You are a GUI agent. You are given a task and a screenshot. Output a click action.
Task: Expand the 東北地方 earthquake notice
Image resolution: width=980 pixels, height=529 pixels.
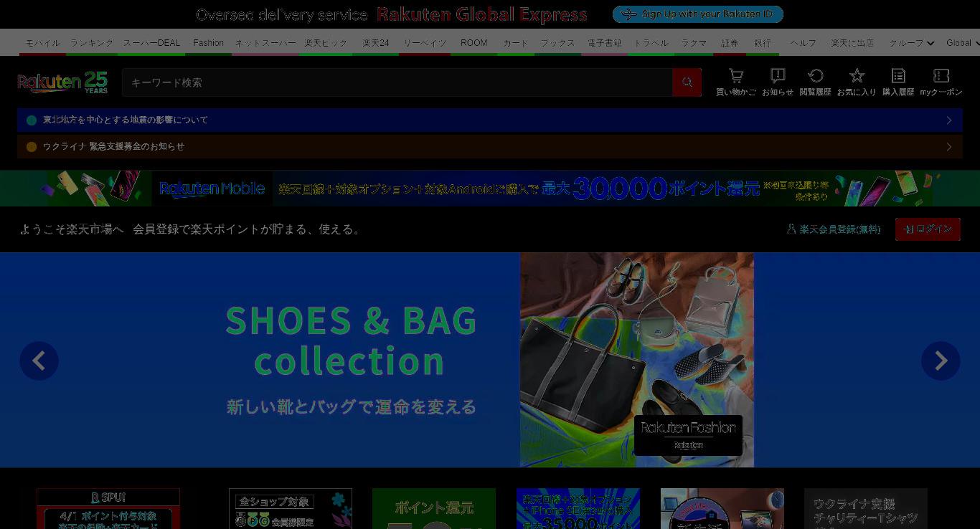(x=490, y=120)
